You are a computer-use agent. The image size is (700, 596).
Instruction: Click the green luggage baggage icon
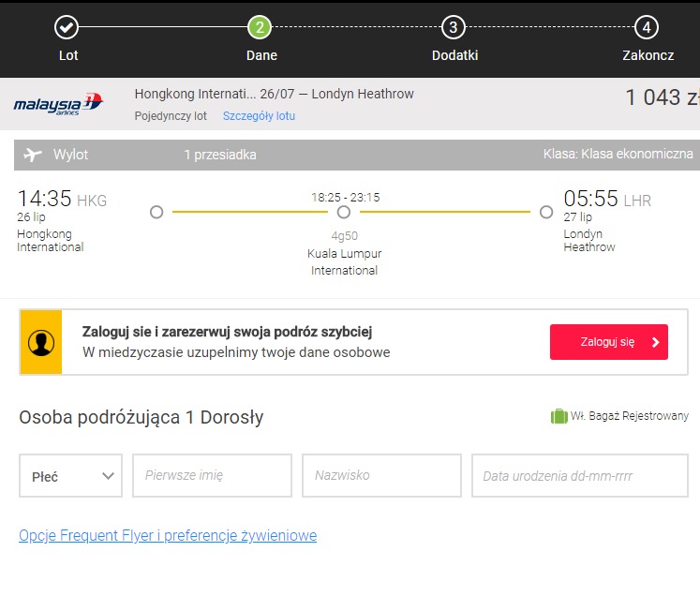tap(559, 416)
